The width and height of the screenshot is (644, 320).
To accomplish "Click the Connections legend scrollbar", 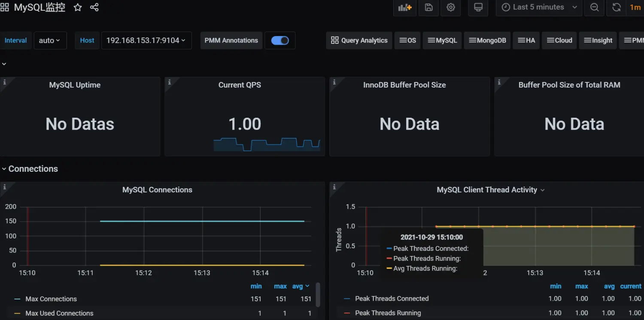I will click(x=318, y=295).
